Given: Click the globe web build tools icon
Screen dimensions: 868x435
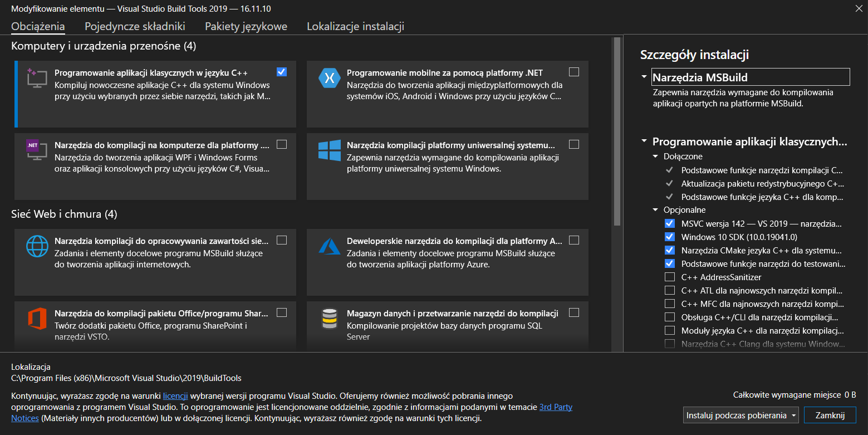Looking at the screenshot, I should pyautogui.click(x=37, y=246).
